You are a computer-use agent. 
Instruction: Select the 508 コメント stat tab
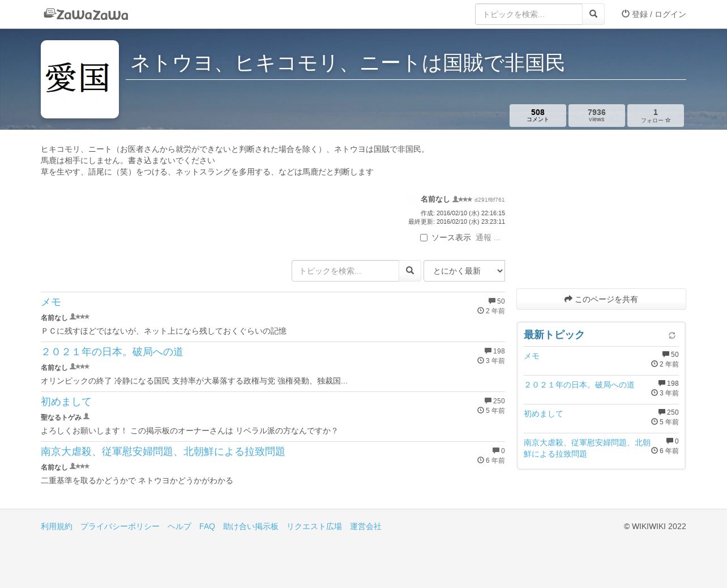point(537,116)
